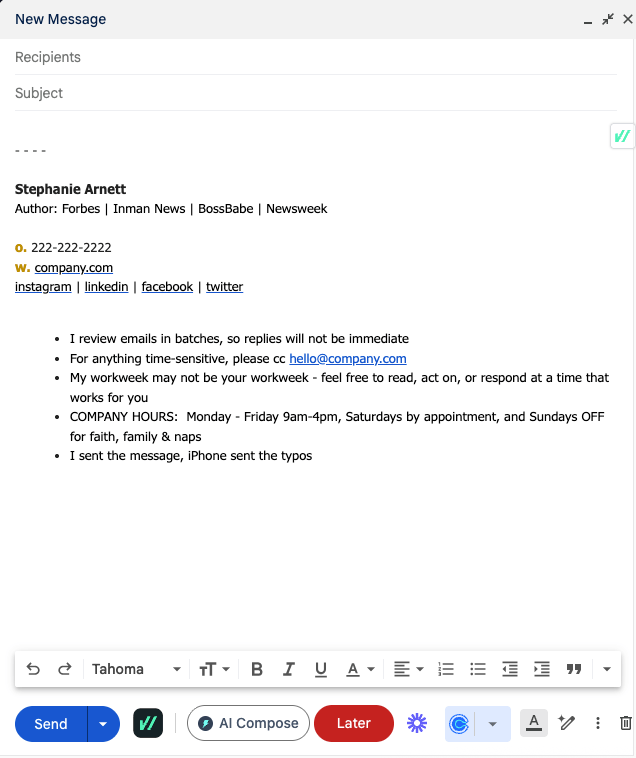Toggle bold formatting
Viewport: 636px width, 758px height.
click(257, 669)
